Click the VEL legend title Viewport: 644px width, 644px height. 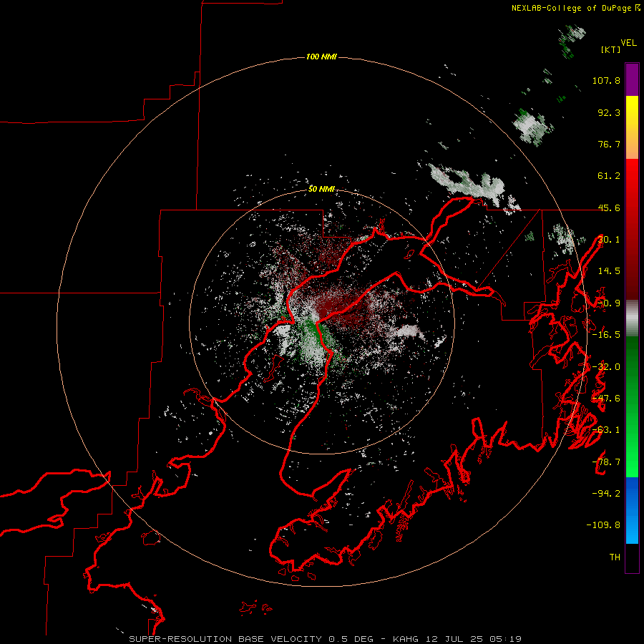point(628,43)
